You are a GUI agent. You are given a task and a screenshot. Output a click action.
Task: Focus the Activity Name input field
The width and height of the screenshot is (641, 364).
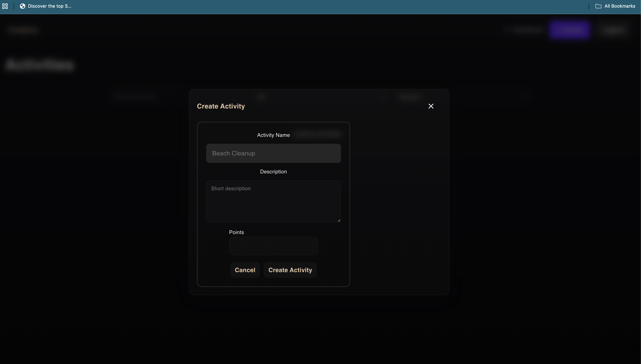273,153
